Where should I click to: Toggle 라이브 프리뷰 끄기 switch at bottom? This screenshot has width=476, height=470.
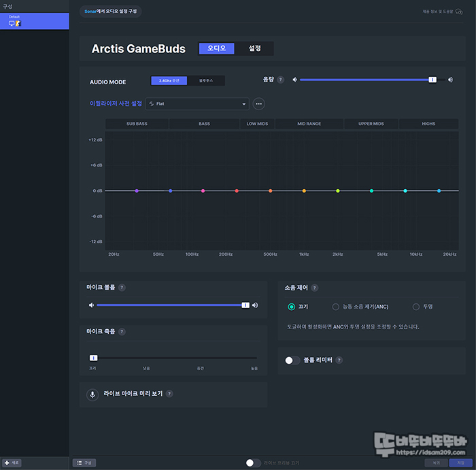253,463
